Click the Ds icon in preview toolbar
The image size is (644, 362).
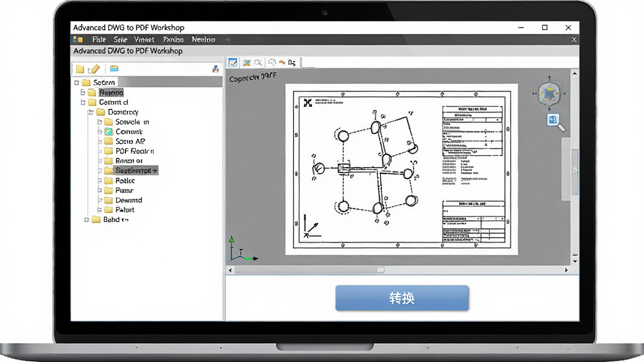pos(292,62)
